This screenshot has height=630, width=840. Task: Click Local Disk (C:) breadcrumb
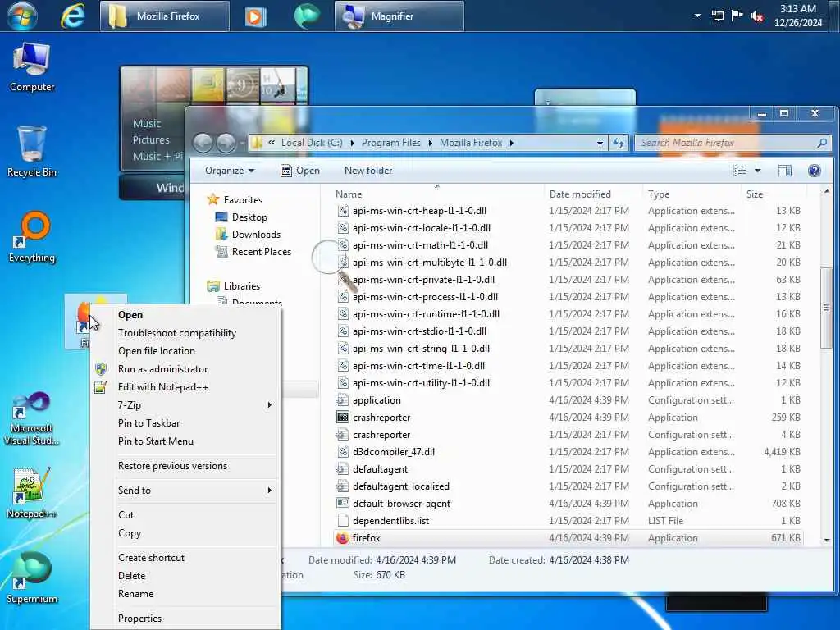(312, 143)
